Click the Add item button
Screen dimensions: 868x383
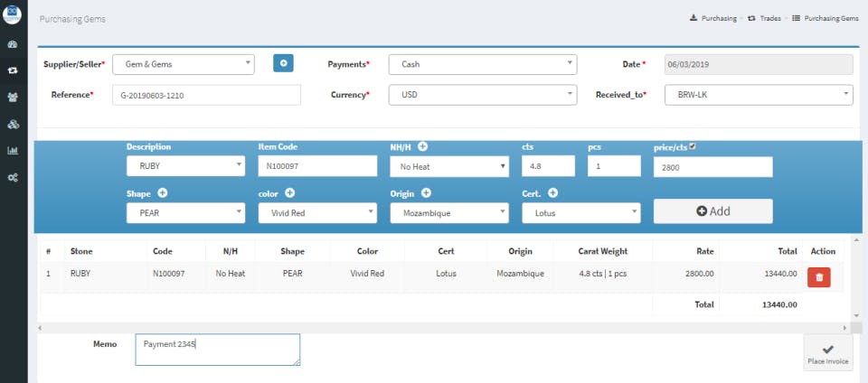coord(713,211)
